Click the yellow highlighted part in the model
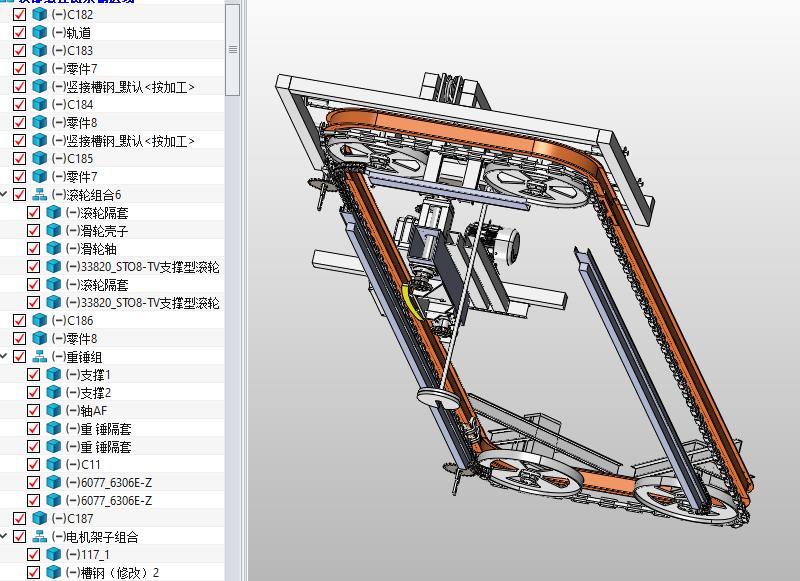Image resolution: width=800 pixels, height=581 pixels. click(x=412, y=302)
